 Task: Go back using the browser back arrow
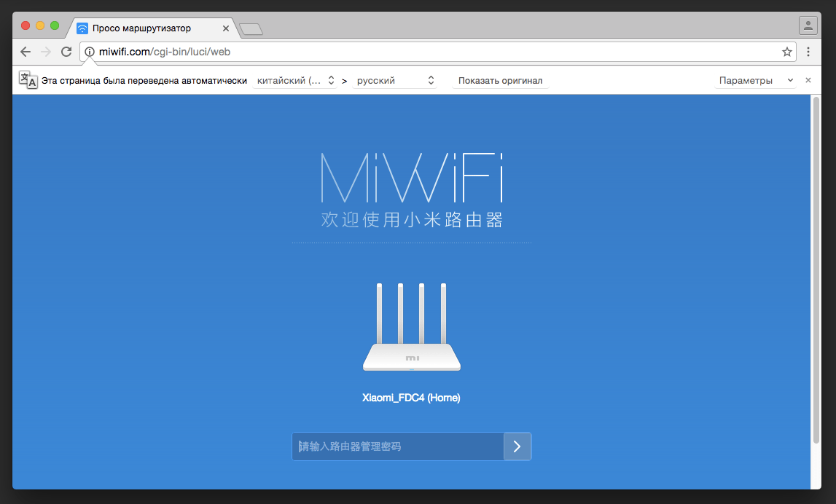pyautogui.click(x=26, y=52)
